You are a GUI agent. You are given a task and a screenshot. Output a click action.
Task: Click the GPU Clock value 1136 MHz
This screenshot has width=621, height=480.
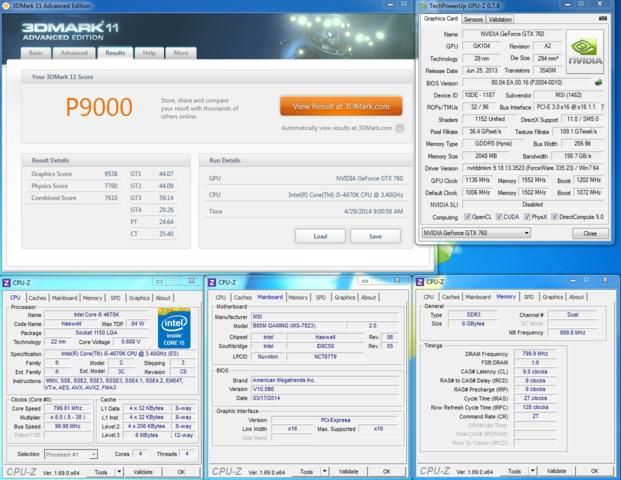(x=478, y=180)
